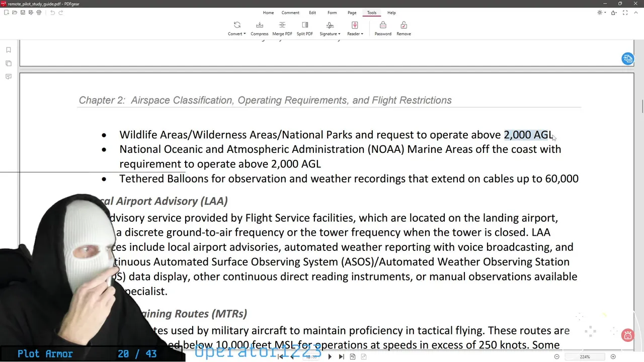Click the Compress tool
Viewport: 644px width, 362px height.
pos(260,29)
